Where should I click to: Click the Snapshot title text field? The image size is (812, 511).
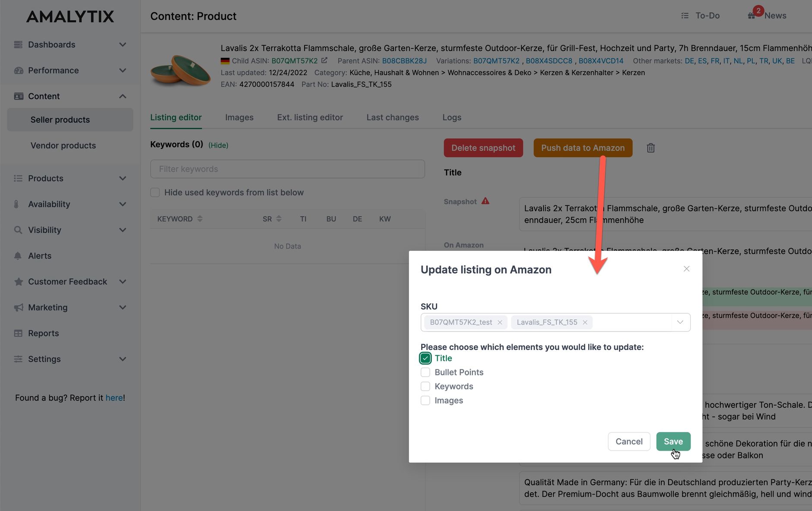[x=666, y=214]
